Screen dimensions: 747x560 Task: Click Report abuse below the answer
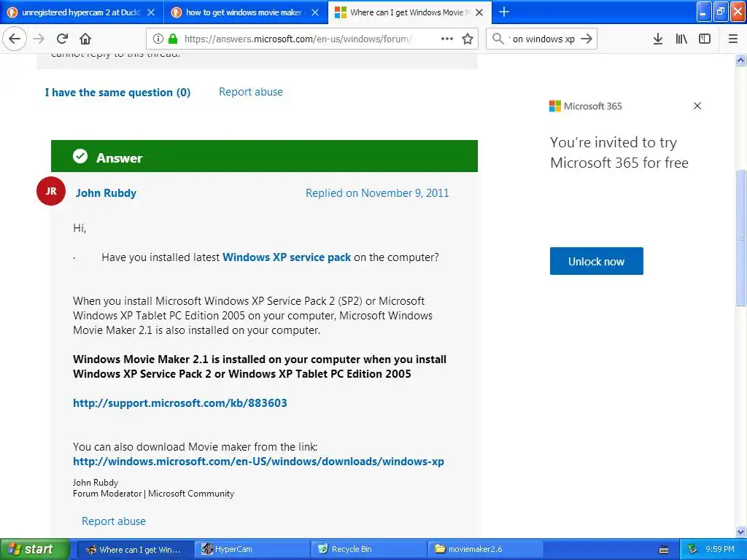(114, 521)
